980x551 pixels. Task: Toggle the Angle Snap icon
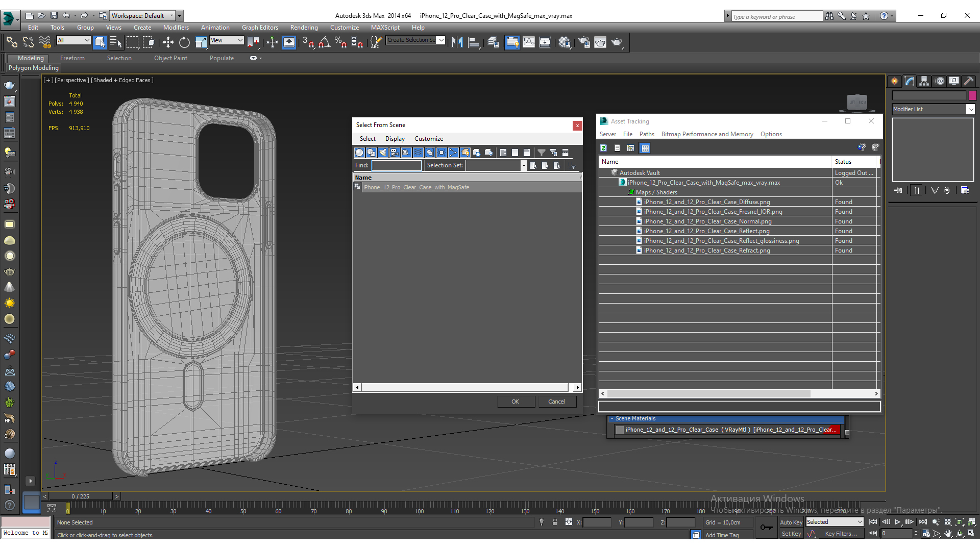click(x=325, y=42)
